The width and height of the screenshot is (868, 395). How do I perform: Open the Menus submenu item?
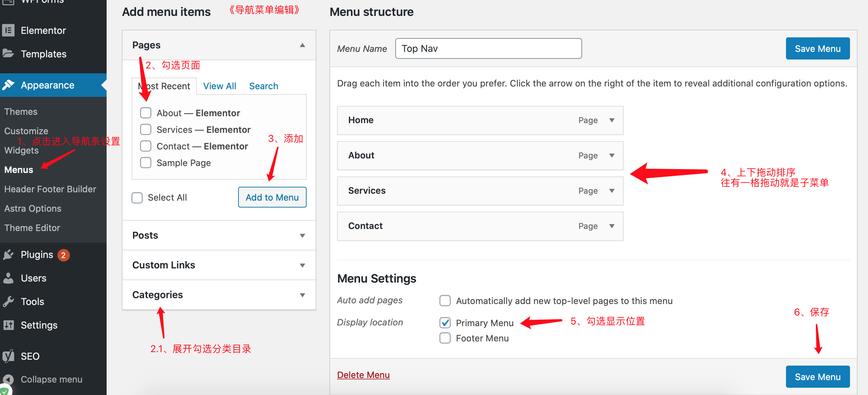19,170
